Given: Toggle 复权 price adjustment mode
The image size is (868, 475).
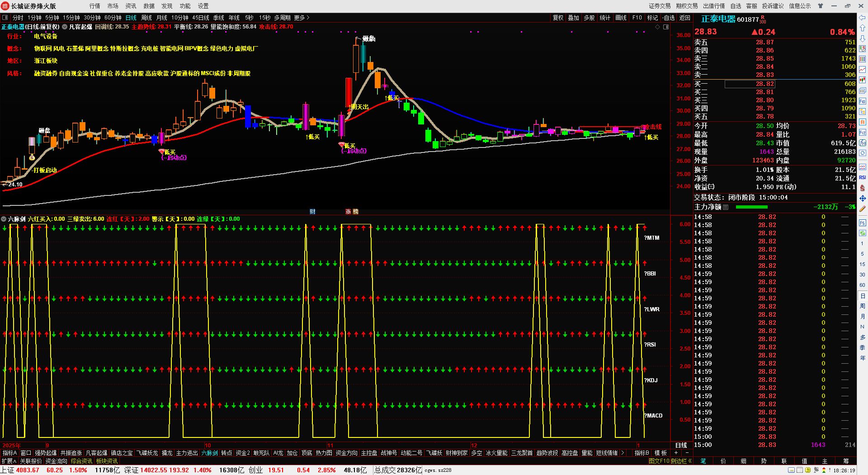Looking at the screenshot, I should 558,18.
